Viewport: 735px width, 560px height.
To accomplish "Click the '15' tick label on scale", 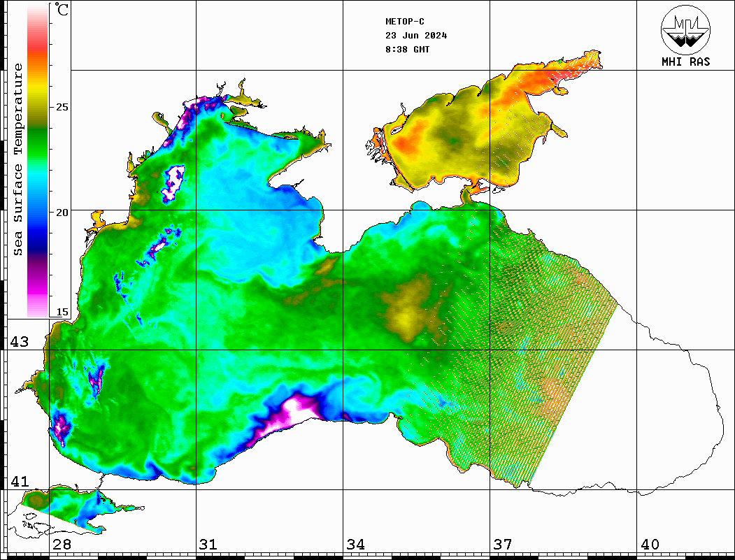I will [x=62, y=312].
